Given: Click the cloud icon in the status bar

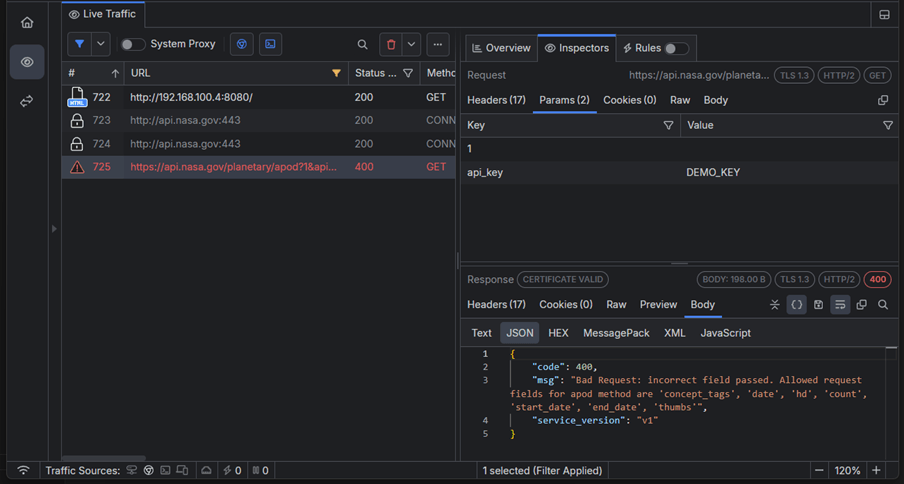Looking at the screenshot, I should pos(206,470).
